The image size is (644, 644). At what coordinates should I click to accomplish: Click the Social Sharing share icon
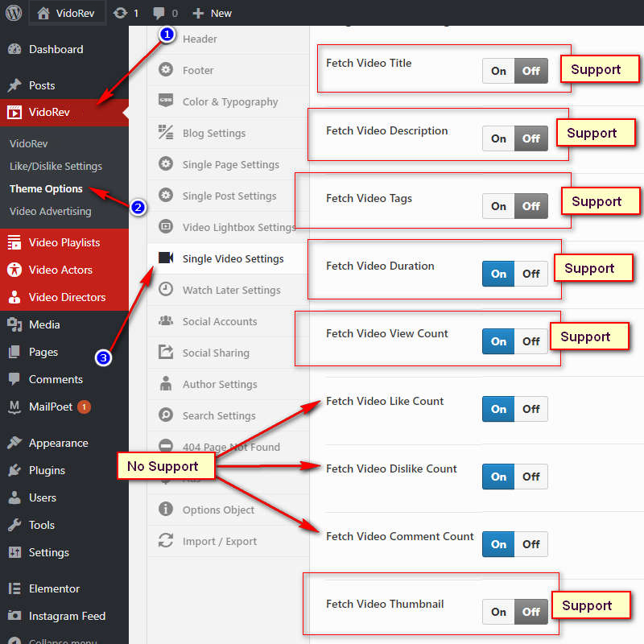pyautogui.click(x=166, y=353)
